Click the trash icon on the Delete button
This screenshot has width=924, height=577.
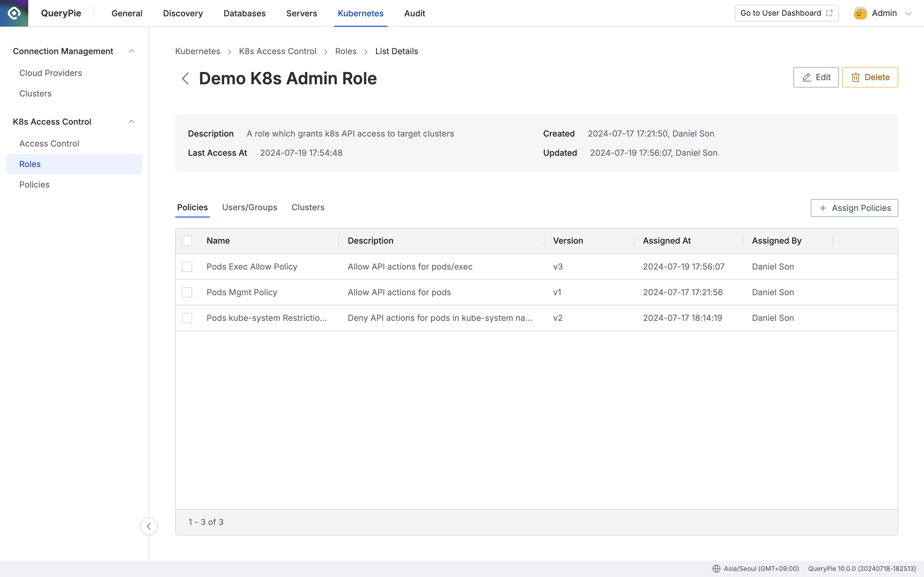click(856, 77)
